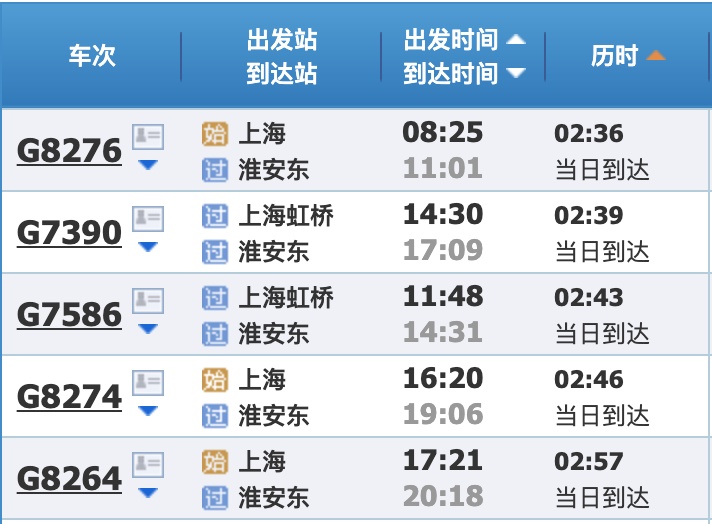Click the ID card icon beside G7390
Screen dimensions: 712x524
coord(148,218)
